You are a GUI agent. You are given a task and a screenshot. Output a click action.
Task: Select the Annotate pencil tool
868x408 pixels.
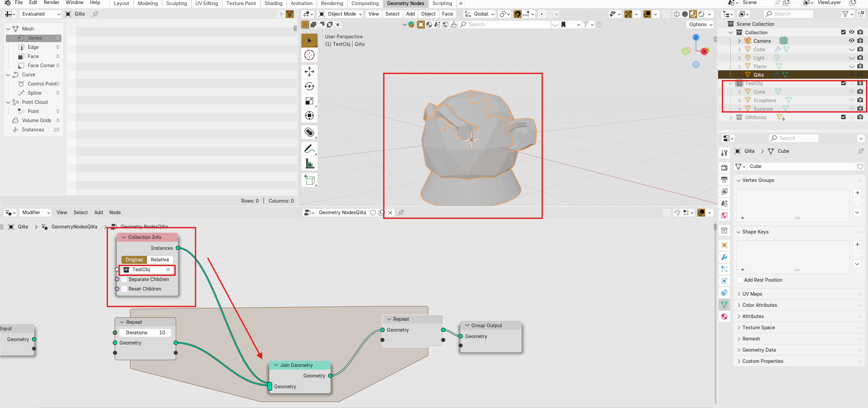[x=309, y=149]
